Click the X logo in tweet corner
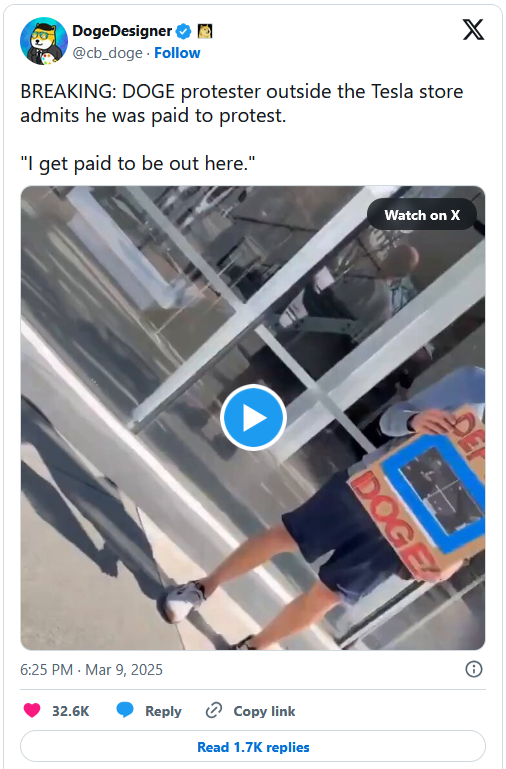 coord(473,30)
